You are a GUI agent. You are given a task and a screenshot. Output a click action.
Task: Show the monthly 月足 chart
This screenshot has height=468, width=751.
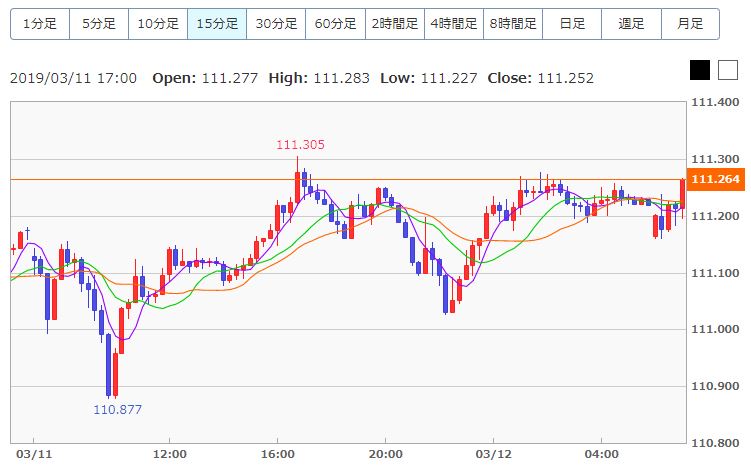coord(690,23)
